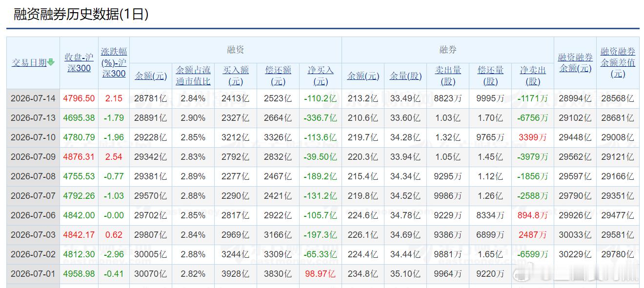Viewport: 644px width, 288px height.
Task: Click repayment amount 3326亿
Action: 278,137
